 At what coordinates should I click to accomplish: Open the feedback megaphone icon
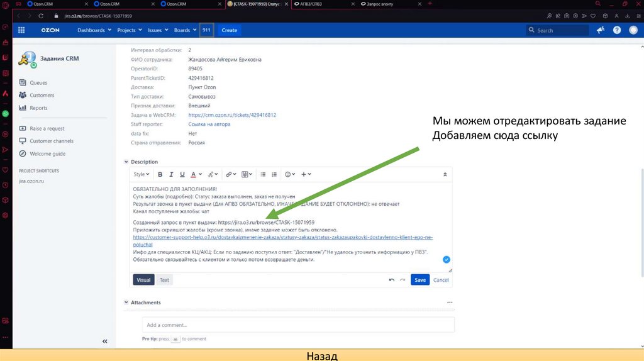pos(601,30)
